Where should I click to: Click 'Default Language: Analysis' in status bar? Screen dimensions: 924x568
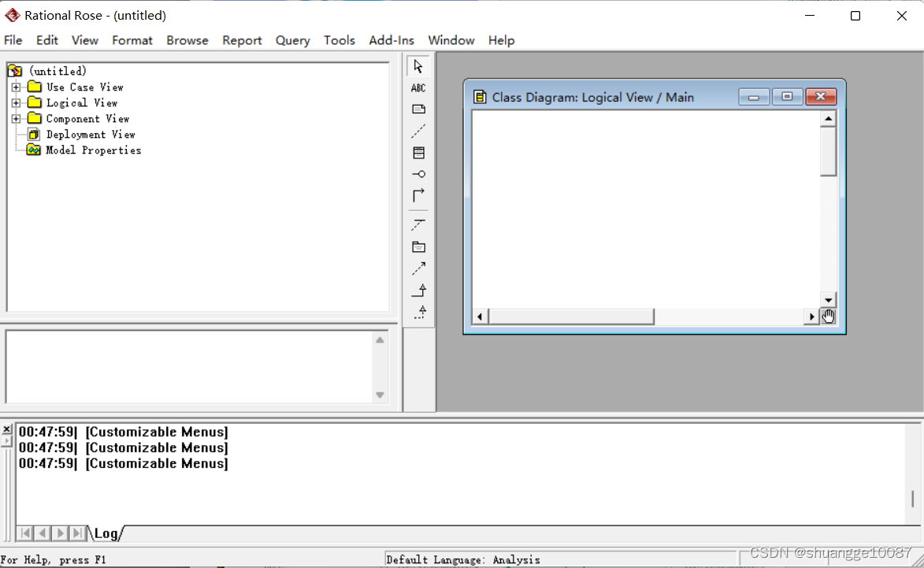pyautogui.click(x=463, y=560)
